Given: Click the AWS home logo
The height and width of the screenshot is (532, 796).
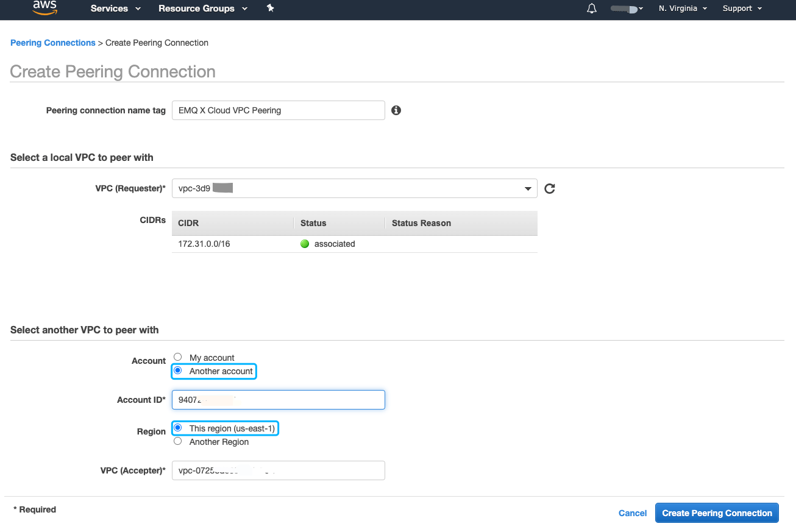Looking at the screenshot, I should [x=44, y=9].
